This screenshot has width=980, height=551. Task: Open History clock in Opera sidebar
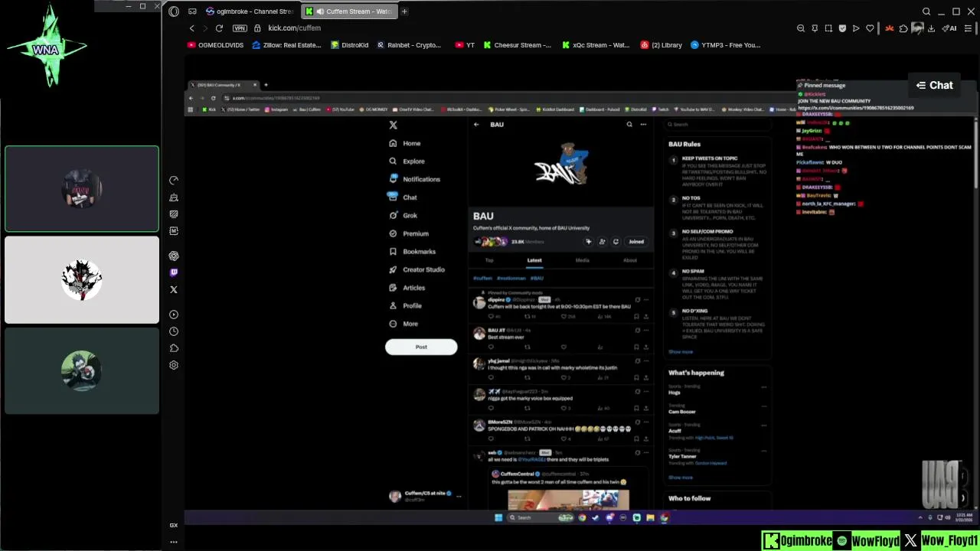point(174,331)
